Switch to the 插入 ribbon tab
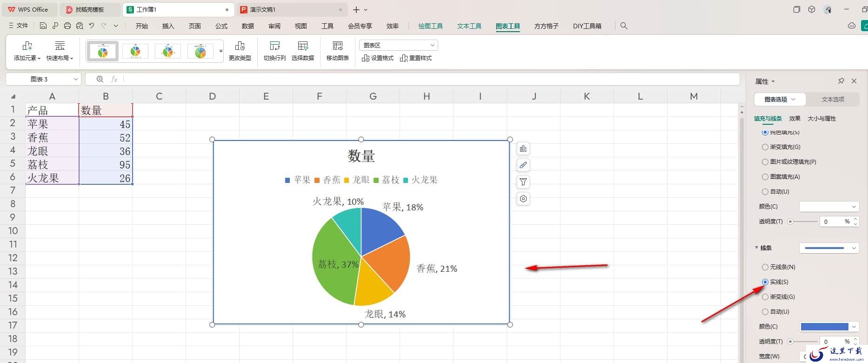The width and height of the screenshot is (868, 363). [x=168, y=26]
